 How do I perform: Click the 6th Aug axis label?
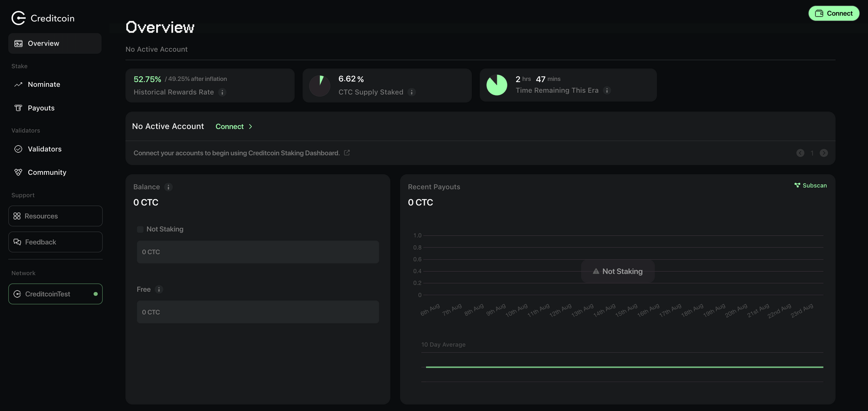430,310
